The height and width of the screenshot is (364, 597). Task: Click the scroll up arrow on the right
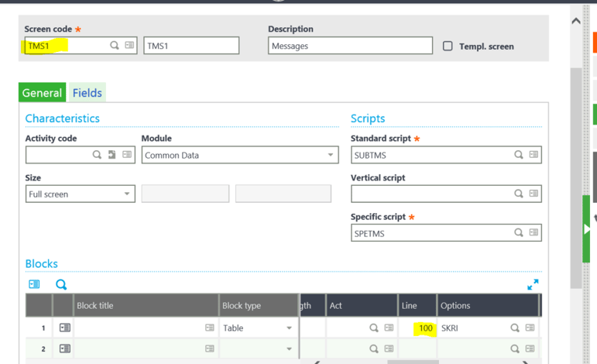575,21
